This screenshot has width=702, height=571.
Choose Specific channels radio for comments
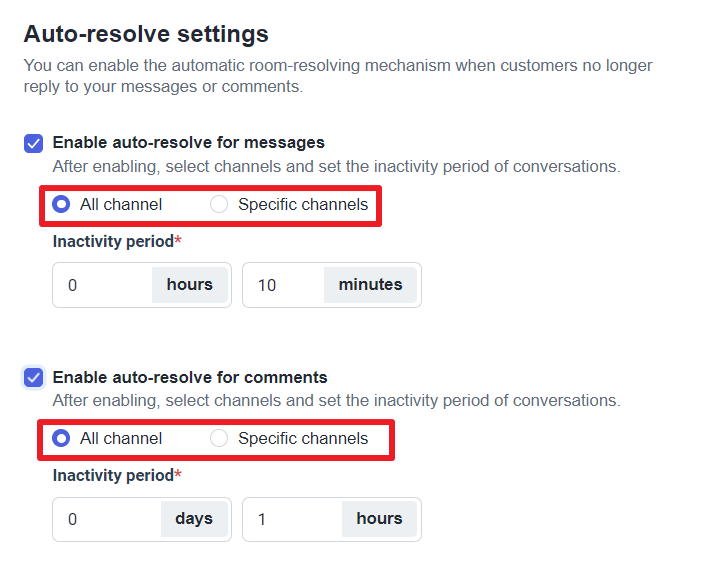pyautogui.click(x=219, y=439)
